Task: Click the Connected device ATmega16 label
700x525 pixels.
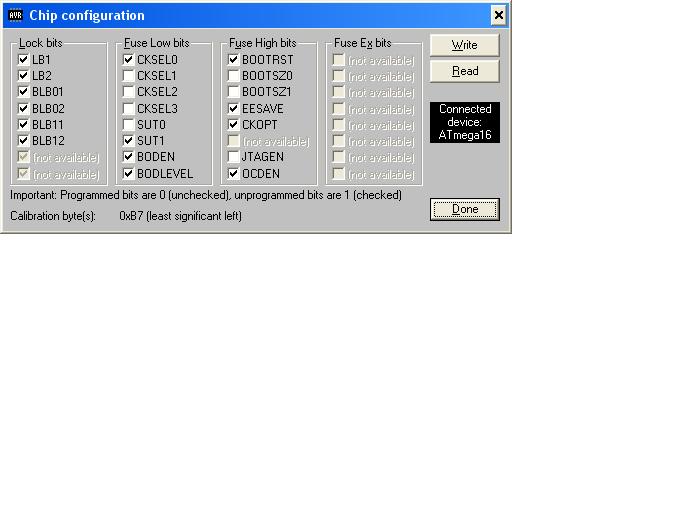Action: [x=465, y=122]
